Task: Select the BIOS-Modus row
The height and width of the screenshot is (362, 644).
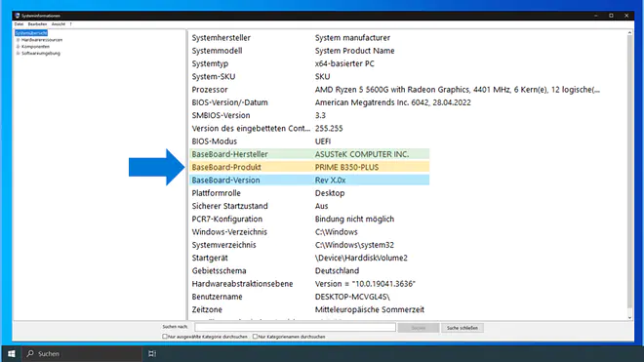Action: pyautogui.click(x=408, y=141)
